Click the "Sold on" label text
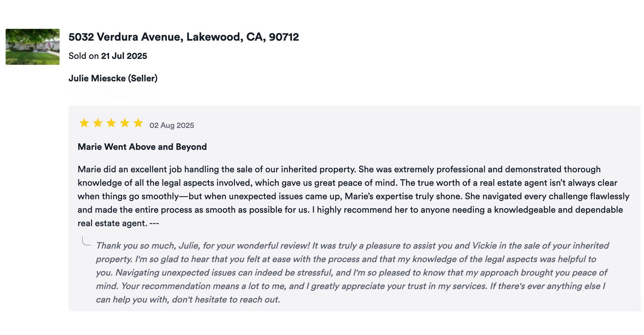Viewport: 644px width, 335px height. [x=84, y=56]
